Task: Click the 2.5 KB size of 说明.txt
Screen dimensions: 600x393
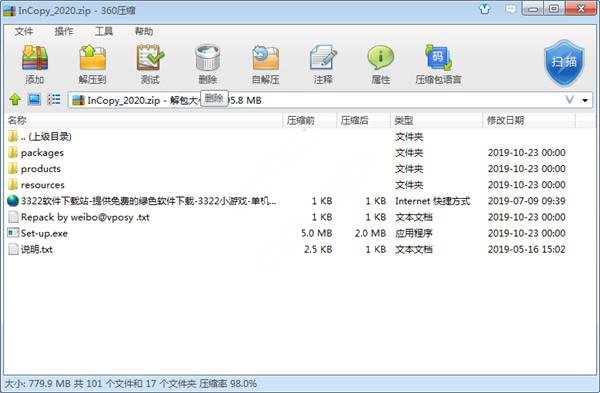Action: point(318,249)
